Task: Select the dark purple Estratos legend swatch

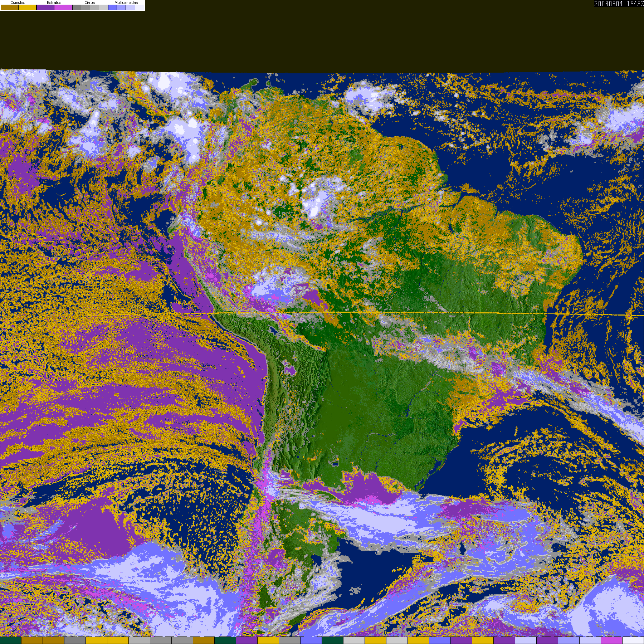Action: click(x=45, y=7)
